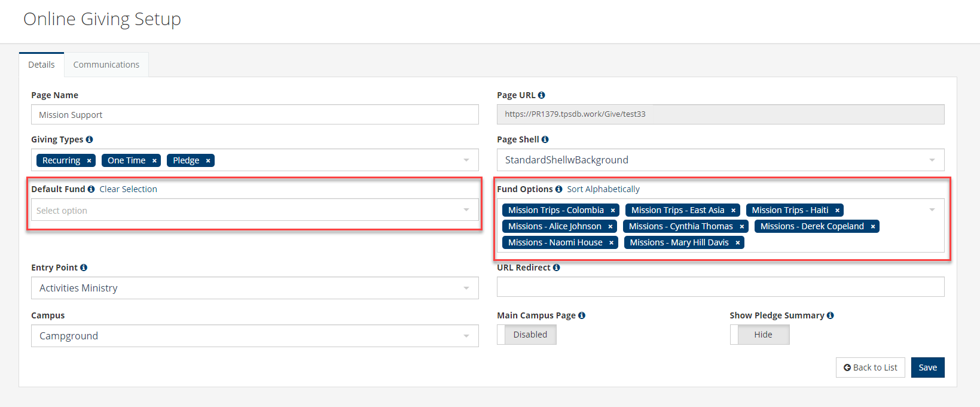This screenshot has height=407, width=980.
Task: Remove Missions - Derek Copeland fund tag
Action: pyautogui.click(x=873, y=226)
